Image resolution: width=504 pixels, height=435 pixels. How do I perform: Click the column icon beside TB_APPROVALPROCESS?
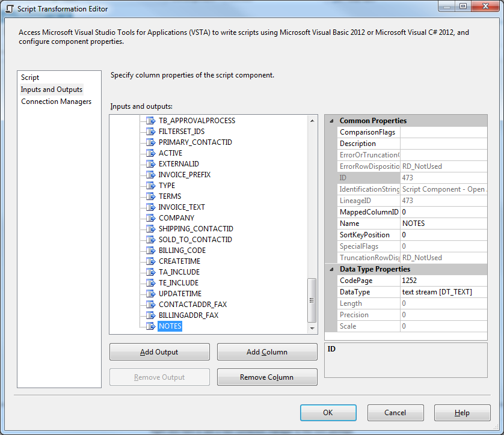tap(149, 120)
